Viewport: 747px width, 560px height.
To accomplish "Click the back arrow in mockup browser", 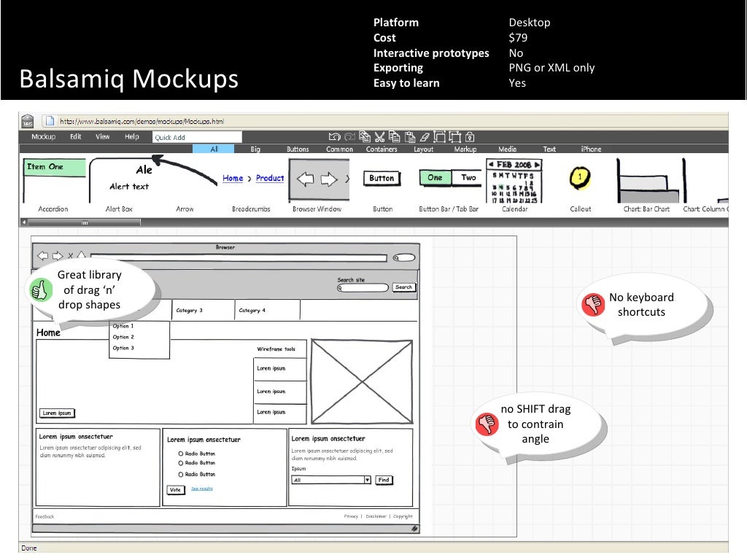I will (43, 256).
